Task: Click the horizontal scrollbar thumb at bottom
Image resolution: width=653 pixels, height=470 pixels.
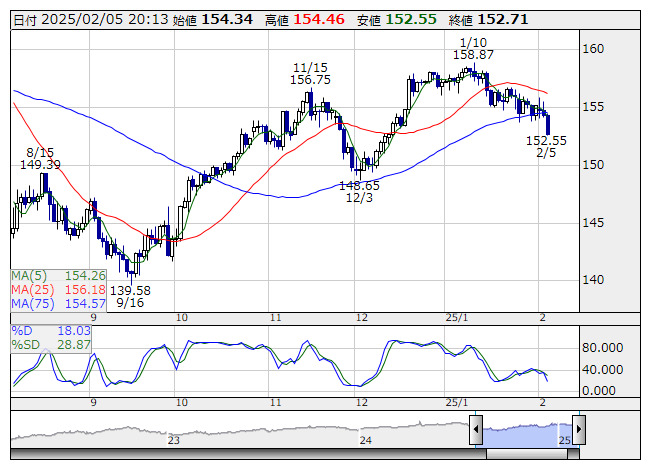Action: [527, 453]
